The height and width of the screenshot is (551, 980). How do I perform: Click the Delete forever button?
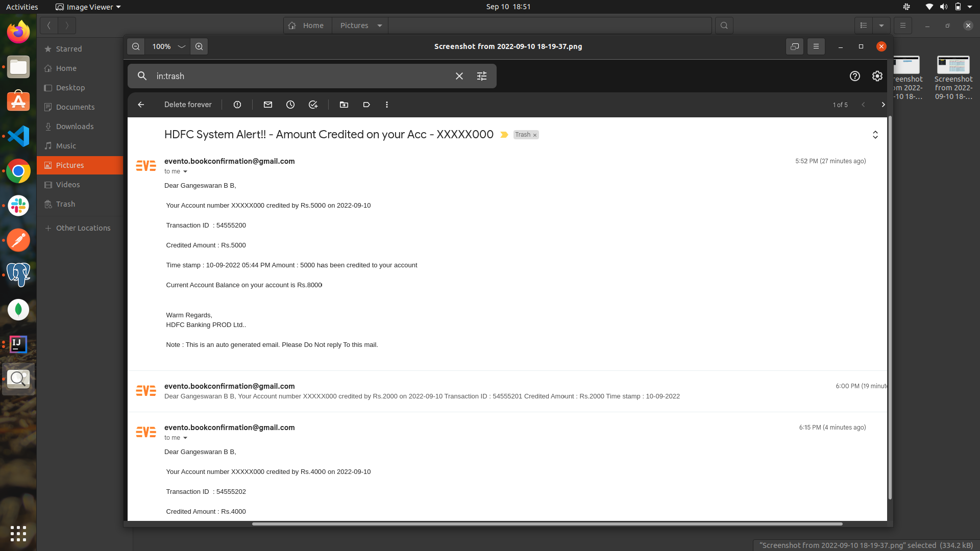(188, 105)
